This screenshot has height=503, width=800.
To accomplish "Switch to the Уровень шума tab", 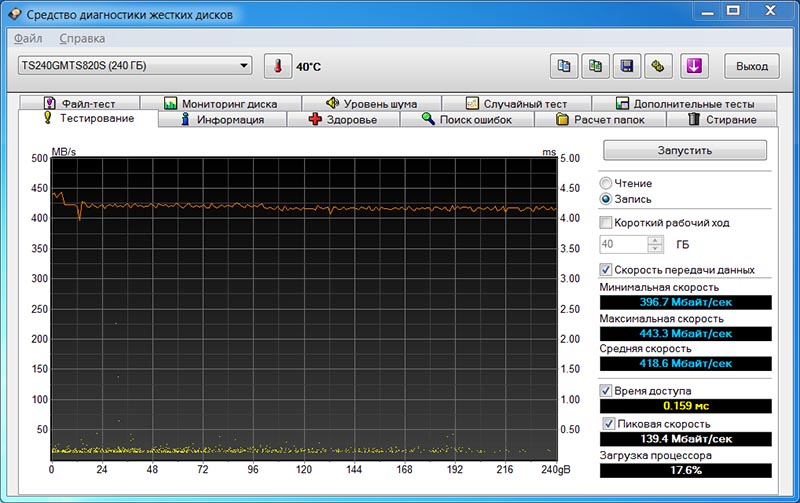I will tap(371, 103).
